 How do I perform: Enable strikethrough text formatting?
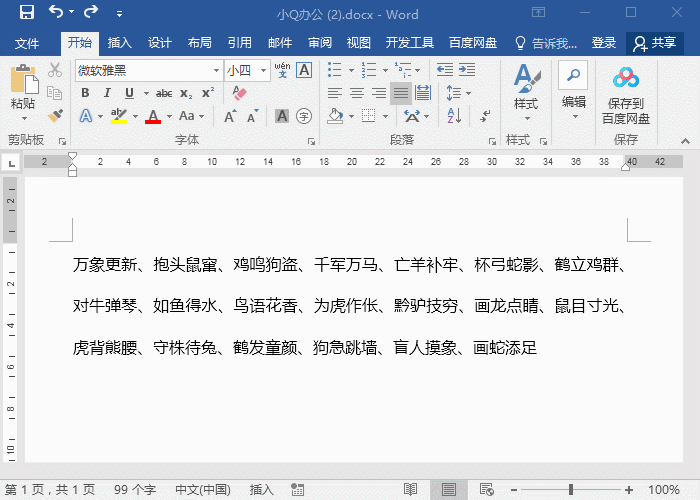pyautogui.click(x=164, y=93)
